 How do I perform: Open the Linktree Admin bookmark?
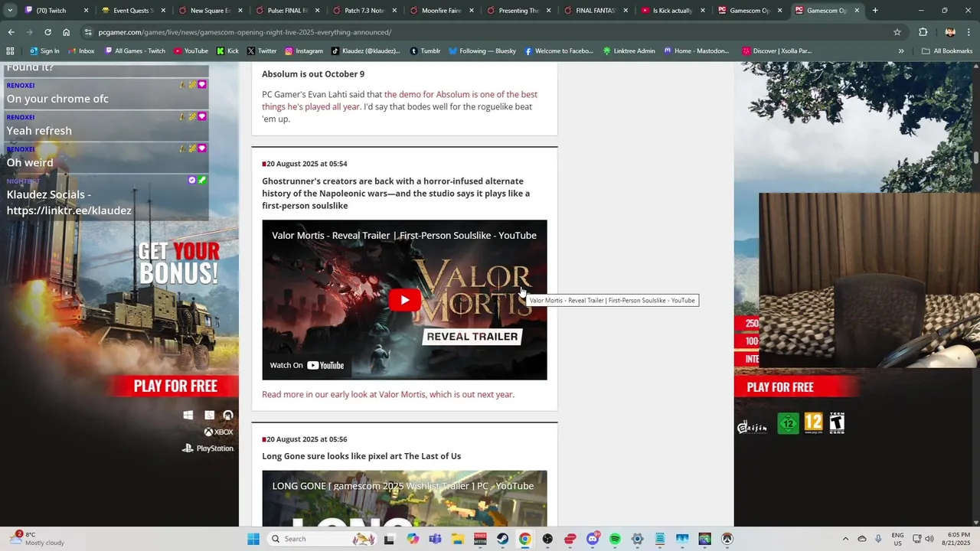point(629,51)
